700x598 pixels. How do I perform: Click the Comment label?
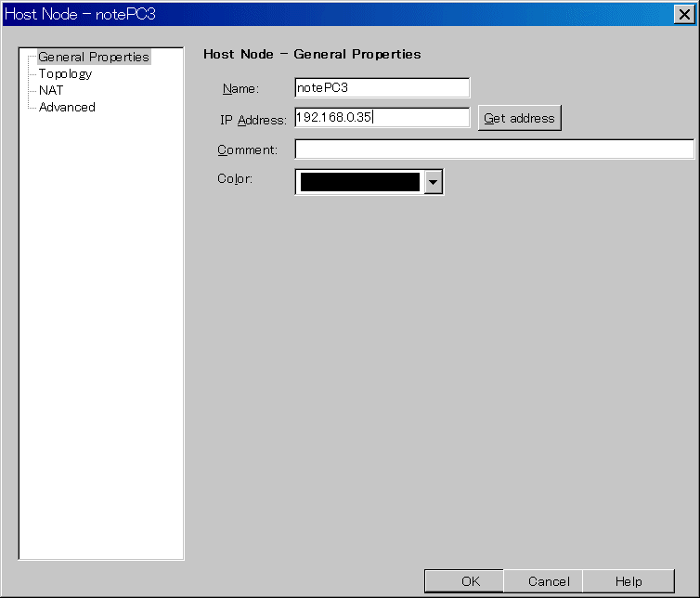tap(247, 149)
